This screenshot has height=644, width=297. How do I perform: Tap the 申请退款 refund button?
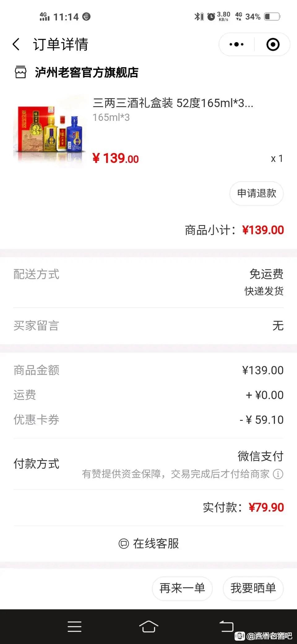(x=256, y=193)
